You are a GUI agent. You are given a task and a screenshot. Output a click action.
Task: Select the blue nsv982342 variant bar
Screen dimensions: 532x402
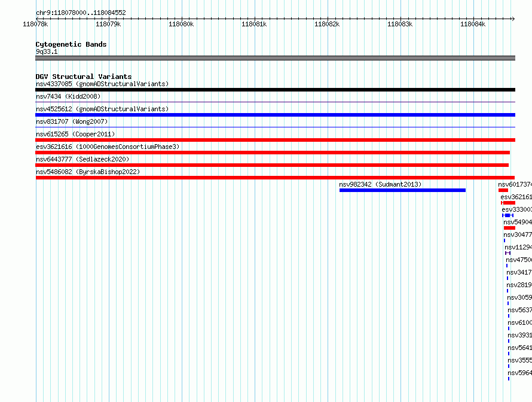402,190
